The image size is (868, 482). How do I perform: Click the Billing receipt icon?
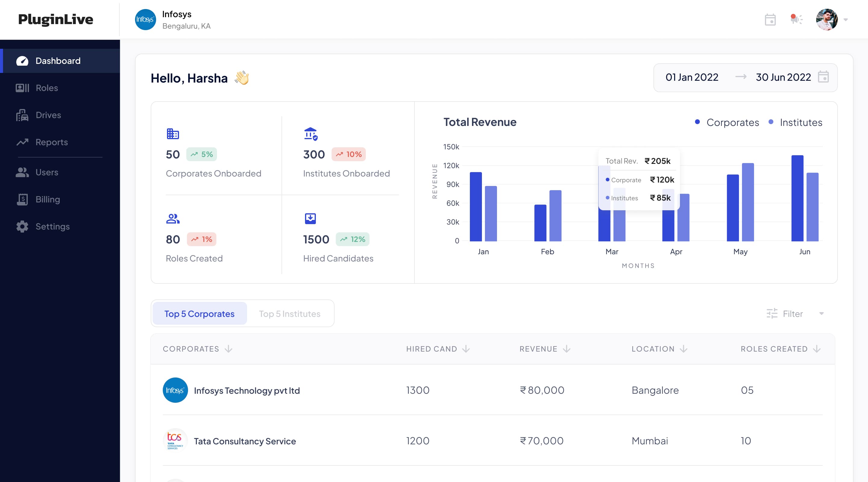(22, 199)
